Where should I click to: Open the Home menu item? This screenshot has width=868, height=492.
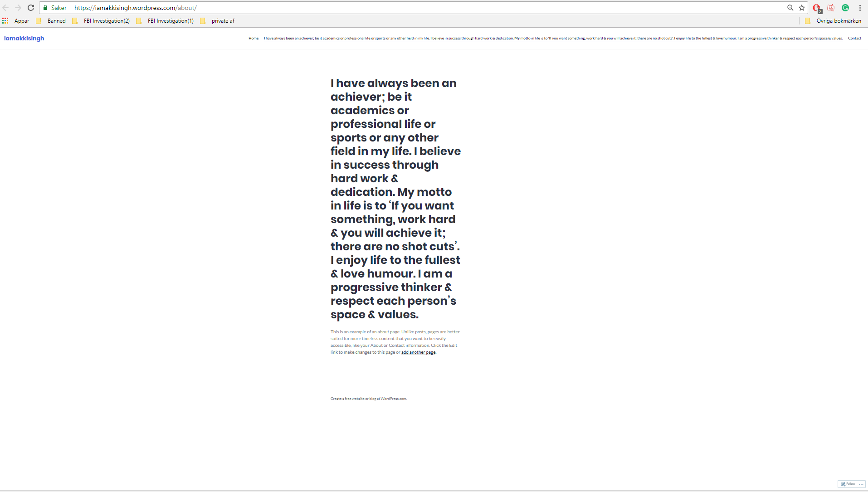click(x=254, y=38)
